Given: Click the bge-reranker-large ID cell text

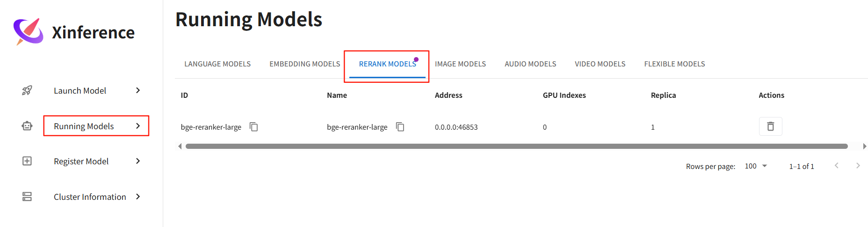Looking at the screenshot, I should coord(211,127).
